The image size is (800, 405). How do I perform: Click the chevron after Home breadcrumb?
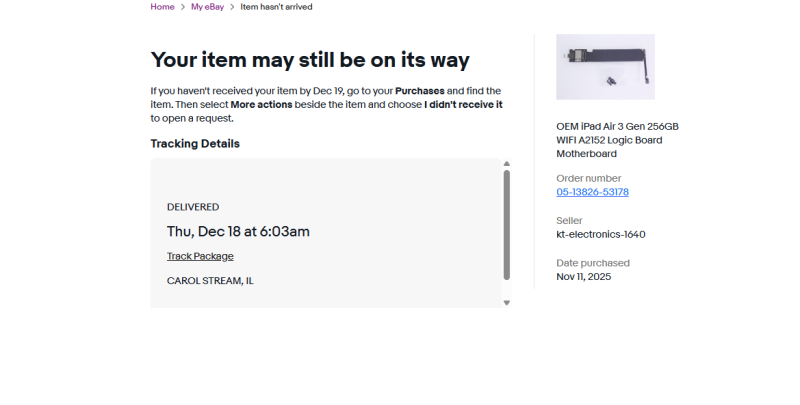183,7
